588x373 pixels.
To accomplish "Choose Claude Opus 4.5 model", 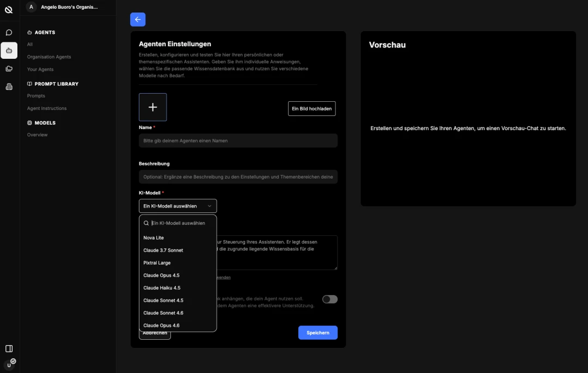I will click(x=177, y=276).
